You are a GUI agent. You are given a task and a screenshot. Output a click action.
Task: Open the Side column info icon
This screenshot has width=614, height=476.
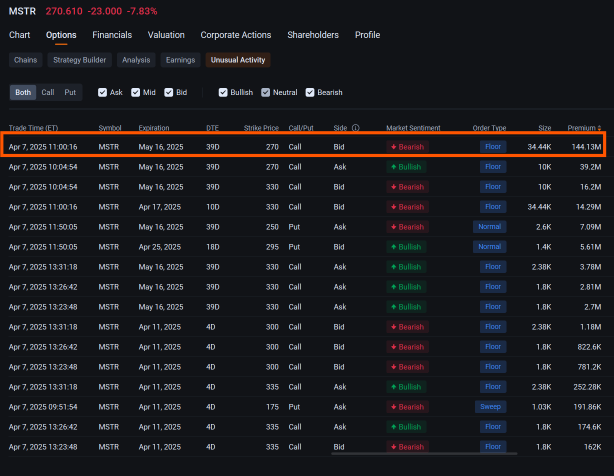356,128
